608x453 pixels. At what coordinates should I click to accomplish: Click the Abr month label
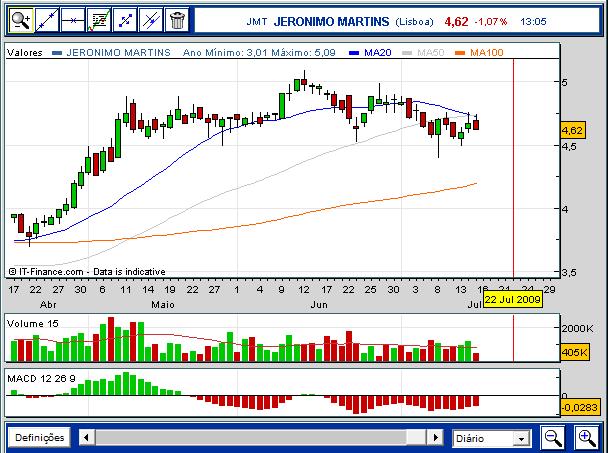point(48,305)
